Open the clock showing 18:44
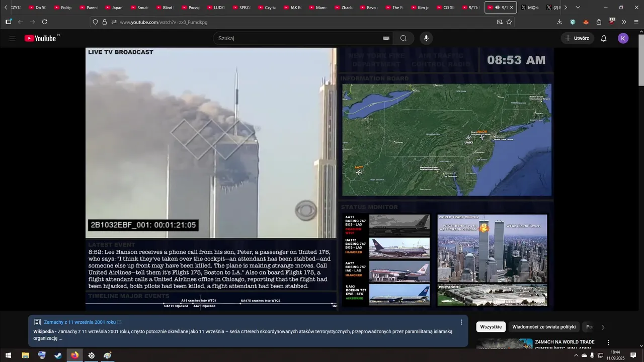644x362 pixels. coord(615,355)
